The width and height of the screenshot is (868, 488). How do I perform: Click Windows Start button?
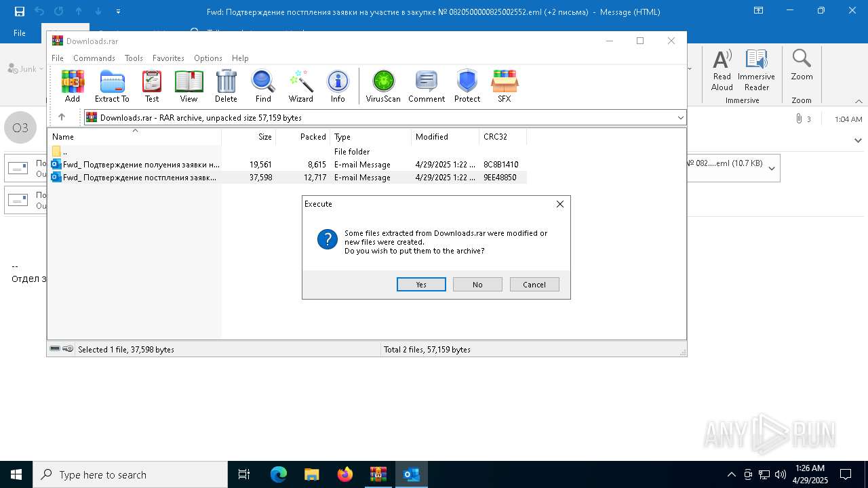coord(16,474)
